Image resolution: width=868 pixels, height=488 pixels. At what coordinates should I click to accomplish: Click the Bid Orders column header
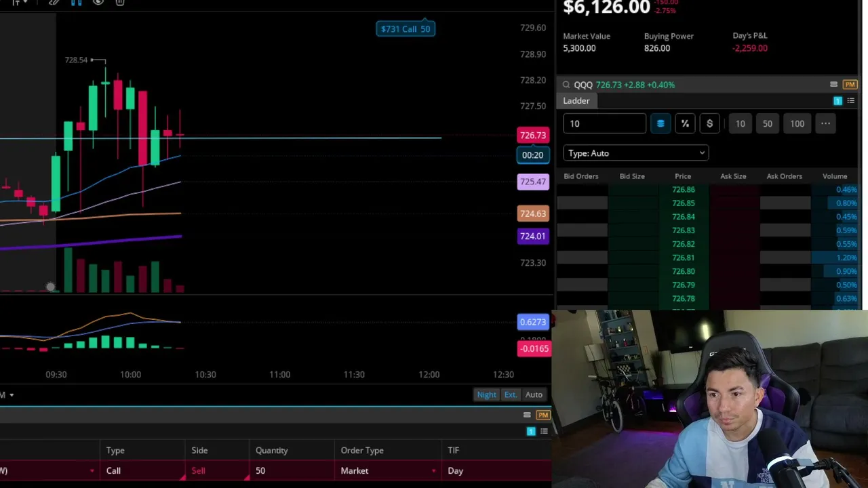[x=581, y=176]
